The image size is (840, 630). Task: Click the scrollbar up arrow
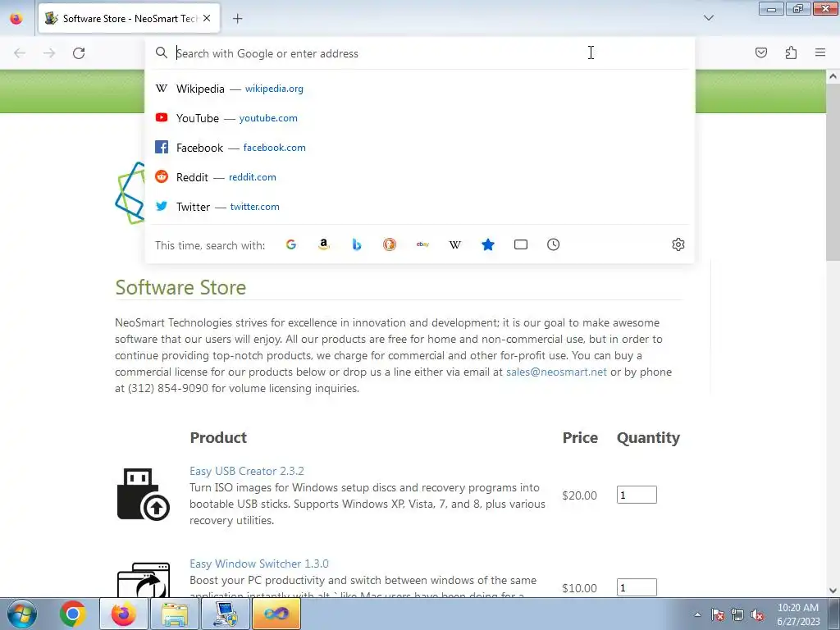click(833, 76)
